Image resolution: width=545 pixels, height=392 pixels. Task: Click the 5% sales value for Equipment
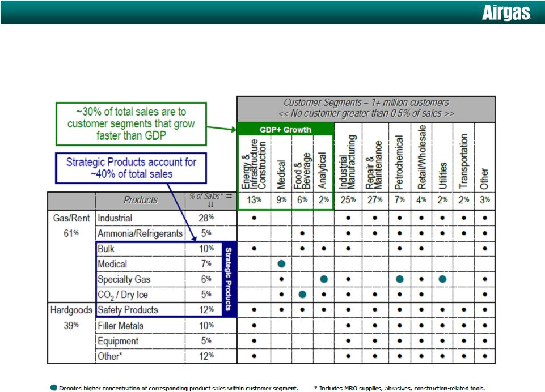206,341
